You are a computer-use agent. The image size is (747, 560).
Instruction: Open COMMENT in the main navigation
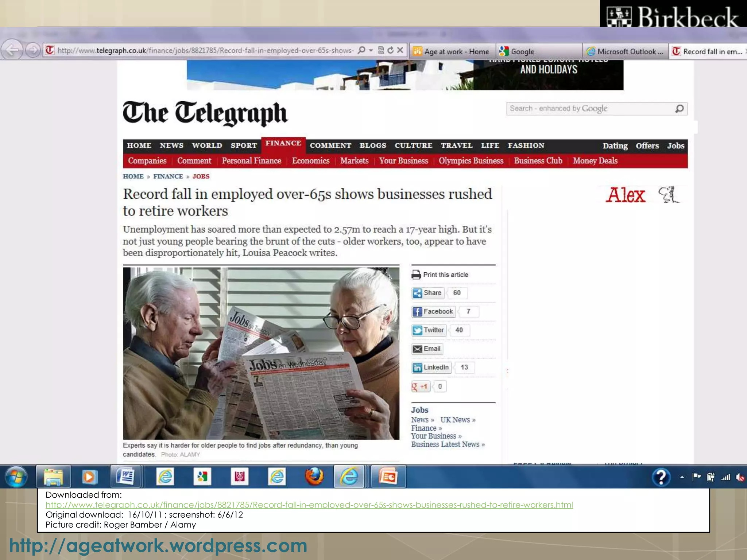tap(330, 145)
